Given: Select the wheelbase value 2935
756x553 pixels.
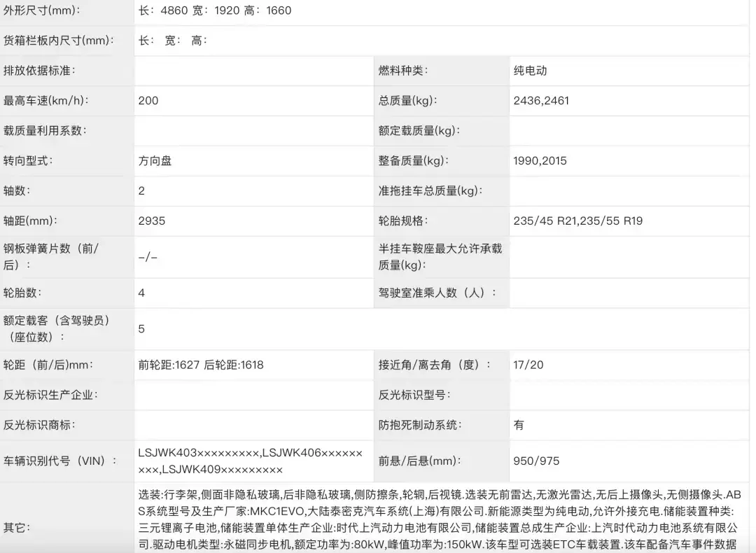Looking at the screenshot, I should (x=152, y=221).
